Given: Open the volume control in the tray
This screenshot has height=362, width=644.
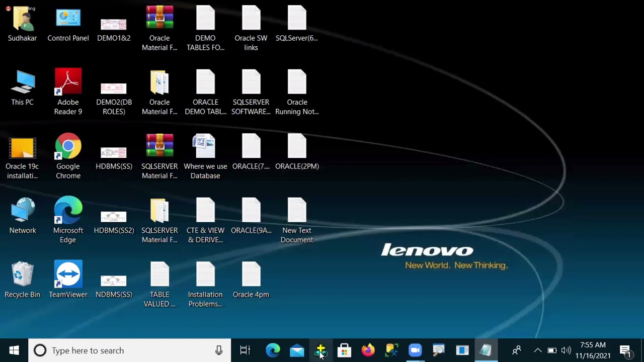Looking at the screenshot, I should [x=566, y=350].
